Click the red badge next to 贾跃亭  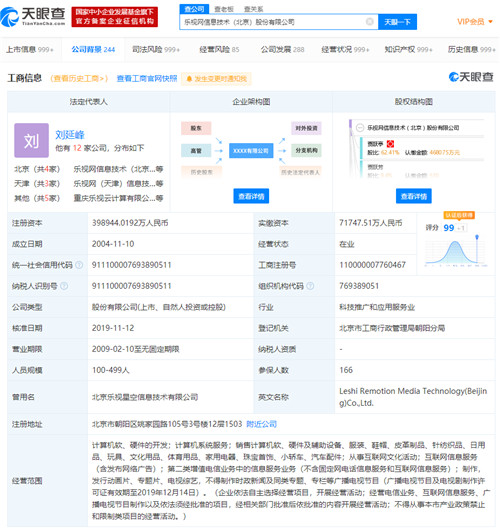click(390, 144)
